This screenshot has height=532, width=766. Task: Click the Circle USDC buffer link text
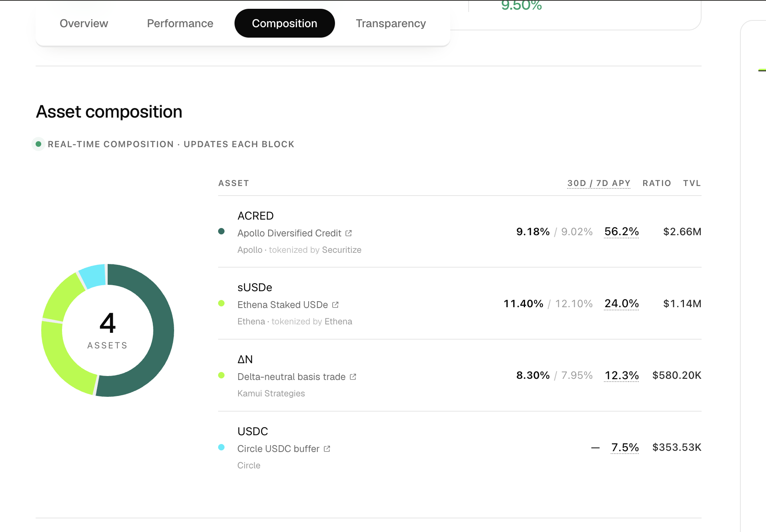pyautogui.click(x=278, y=449)
